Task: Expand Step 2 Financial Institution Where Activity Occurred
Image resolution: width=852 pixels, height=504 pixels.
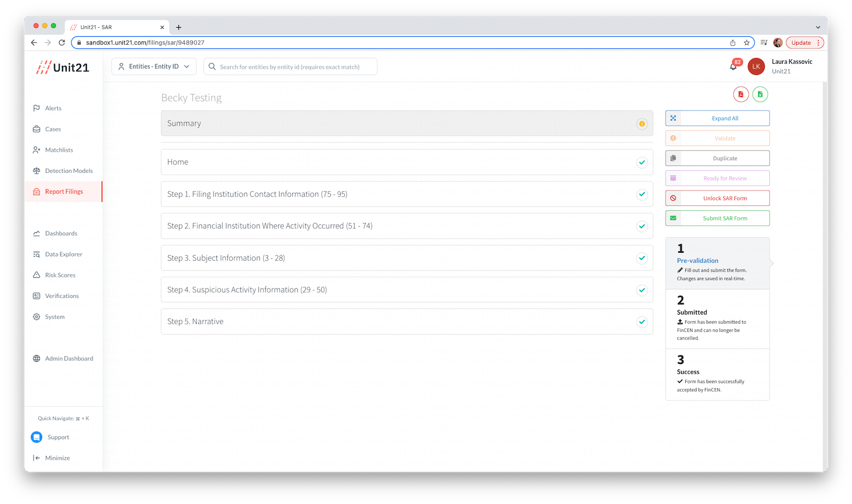Action: (x=407, y=226)
